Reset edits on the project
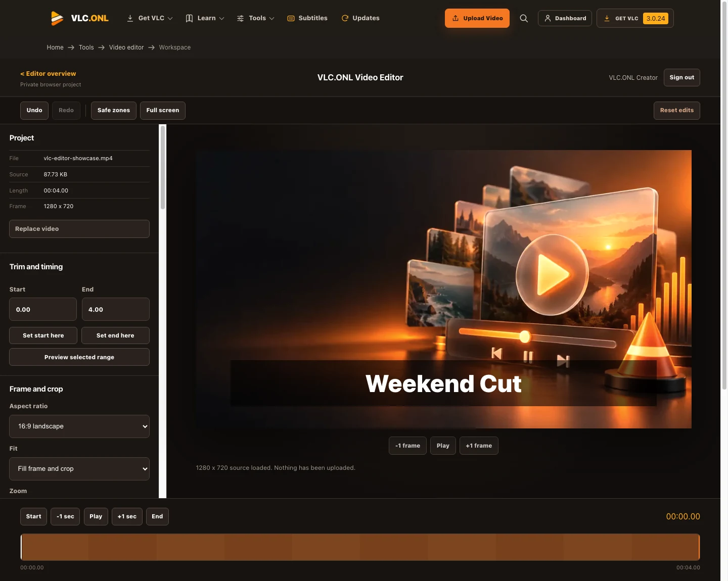 click(677, 111)
